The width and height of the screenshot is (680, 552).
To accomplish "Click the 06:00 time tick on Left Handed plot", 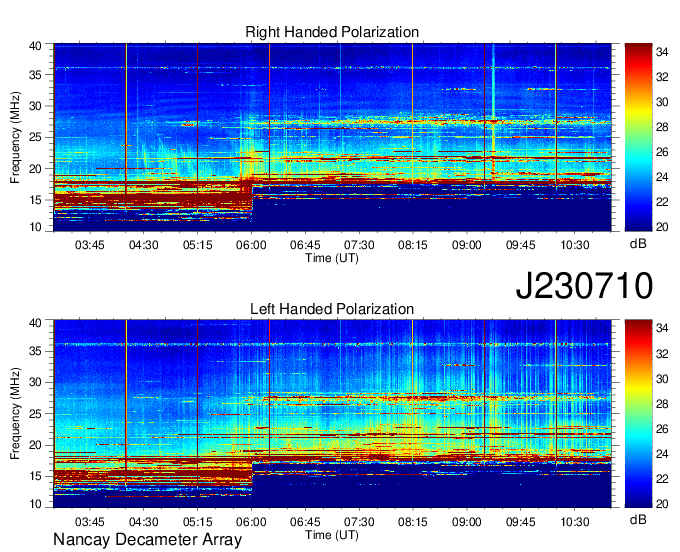I will (x=251, y=522).
